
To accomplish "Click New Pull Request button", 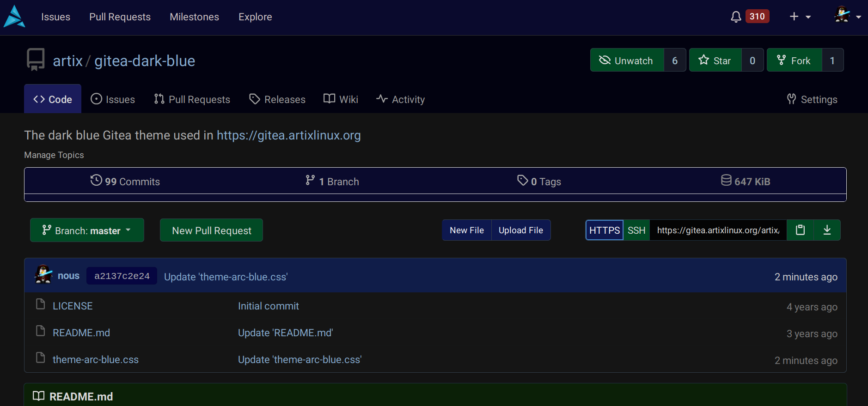I will pyautogui.click(x=211, y=230).
